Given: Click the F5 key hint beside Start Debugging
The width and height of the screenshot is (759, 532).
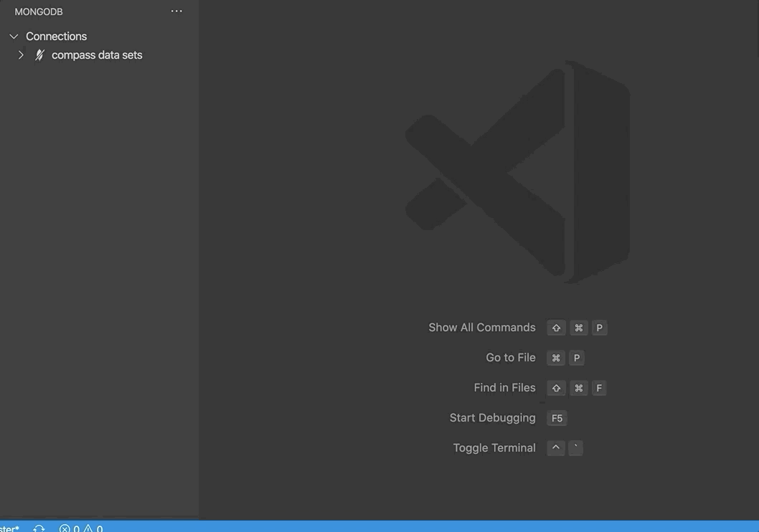Looking at the screenshot, I should [557, 418].
